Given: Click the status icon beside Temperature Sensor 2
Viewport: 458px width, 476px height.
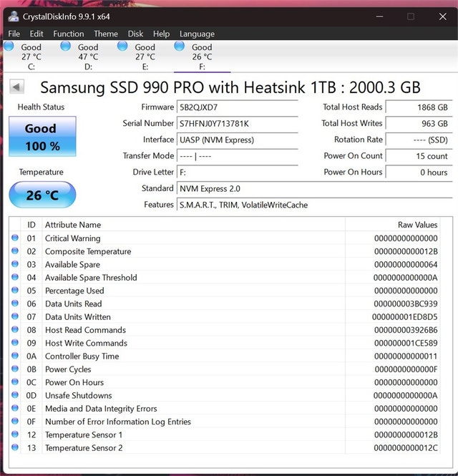Looking at the screenshot, I should coord(15,447).
